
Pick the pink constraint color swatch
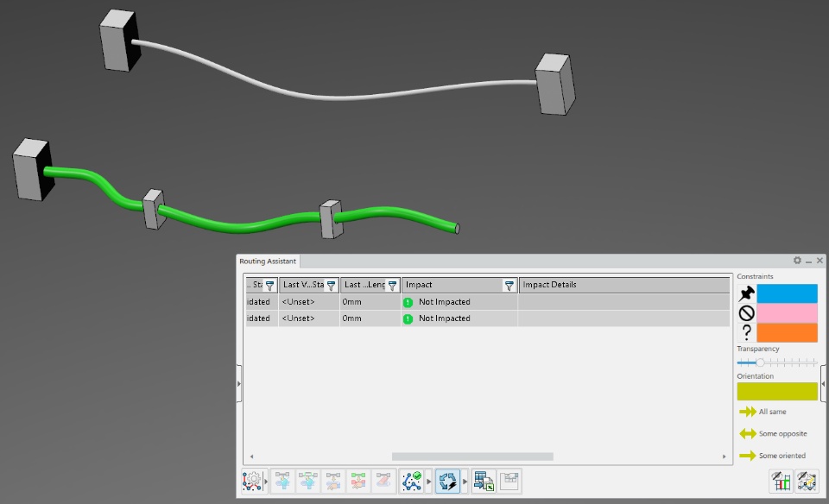[788, 313]
